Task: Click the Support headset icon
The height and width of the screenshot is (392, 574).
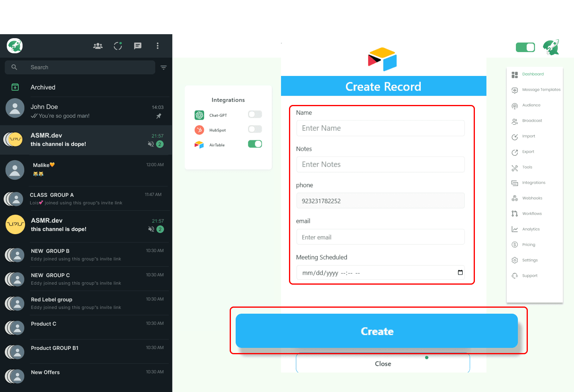Action: pyautogui.click(x=515, y=276)
